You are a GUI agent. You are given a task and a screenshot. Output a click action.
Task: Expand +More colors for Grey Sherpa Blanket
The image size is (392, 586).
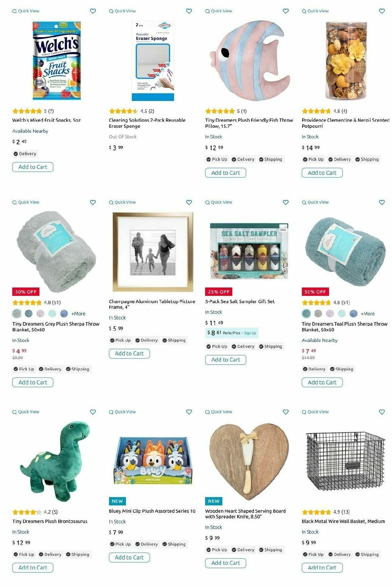point(78,313)
